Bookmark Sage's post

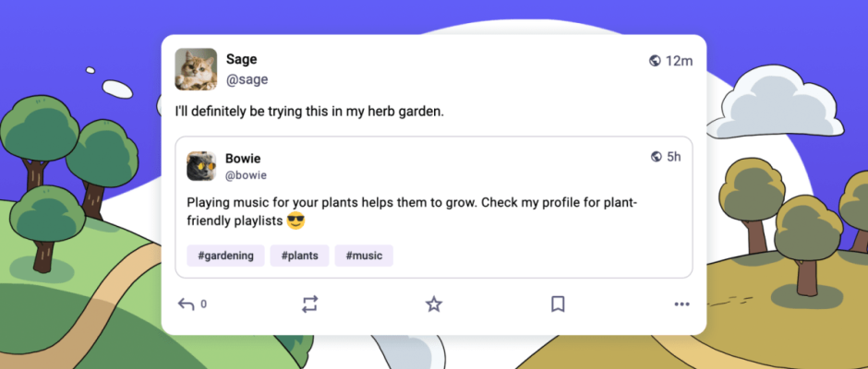(x=558, y=304)
